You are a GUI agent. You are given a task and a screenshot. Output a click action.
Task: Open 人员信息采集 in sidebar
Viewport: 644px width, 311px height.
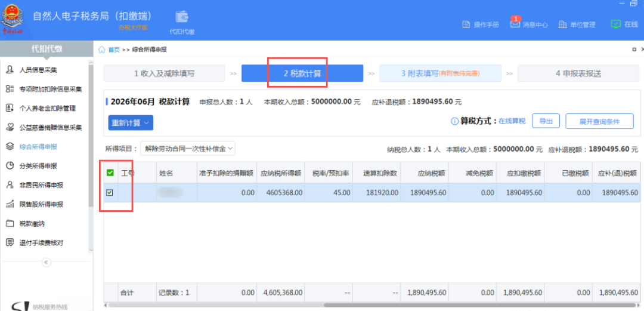coord(38,70)
